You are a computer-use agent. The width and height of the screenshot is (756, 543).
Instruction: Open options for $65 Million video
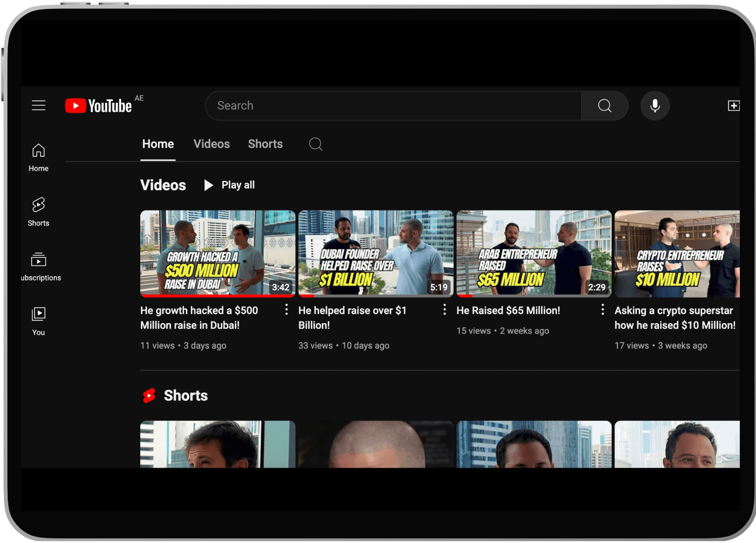602,310
